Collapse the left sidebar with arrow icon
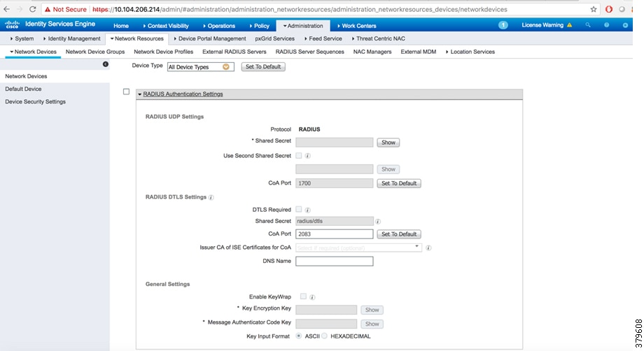The height and width of the screenshot is (351, 644). (106, 64)
